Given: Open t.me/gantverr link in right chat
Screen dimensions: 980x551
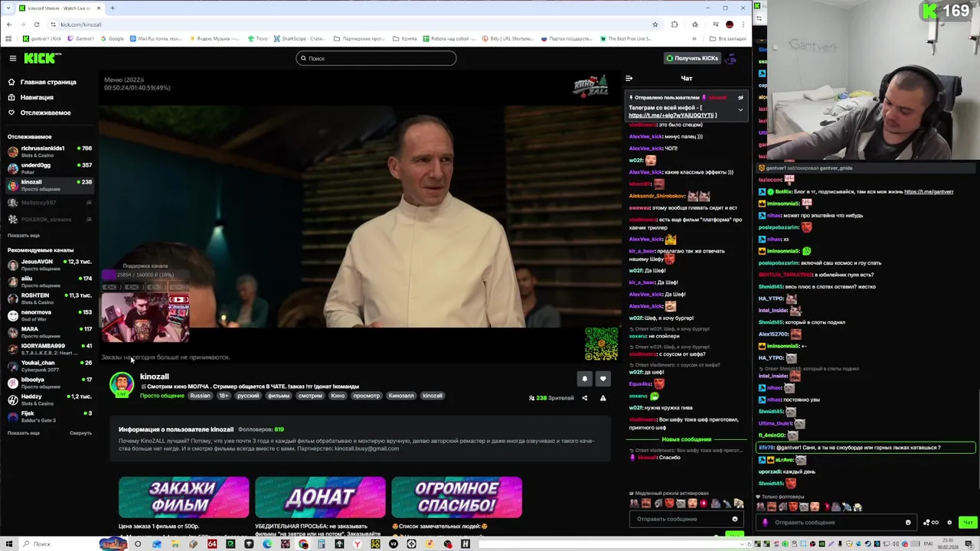Looking at the screenshot, I should point(929,192).
